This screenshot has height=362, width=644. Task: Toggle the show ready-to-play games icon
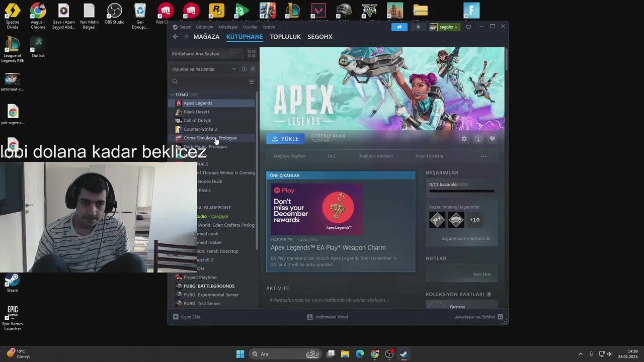pos(253,69)
